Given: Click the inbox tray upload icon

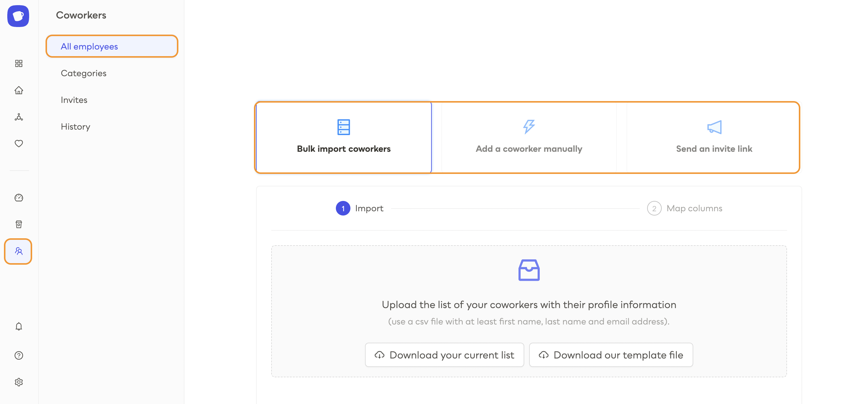Looking at the screenshot, I should (529, 270).
